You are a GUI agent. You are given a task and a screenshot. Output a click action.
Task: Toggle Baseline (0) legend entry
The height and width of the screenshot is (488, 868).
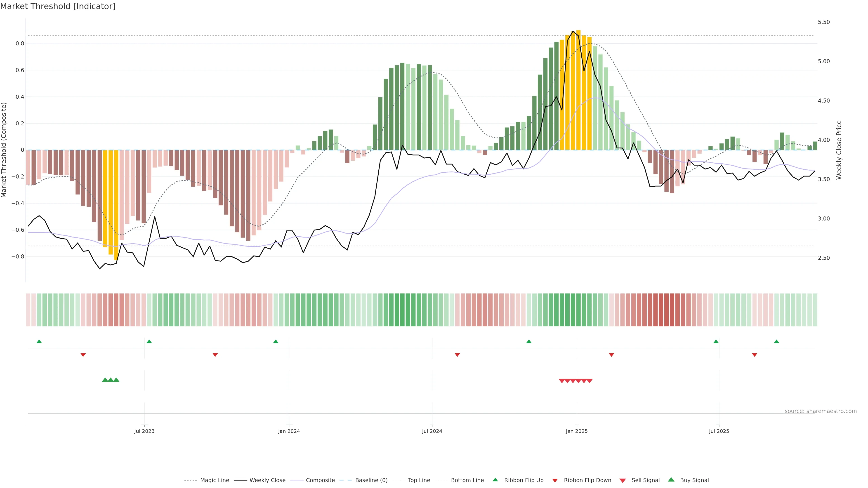[371, 480]
